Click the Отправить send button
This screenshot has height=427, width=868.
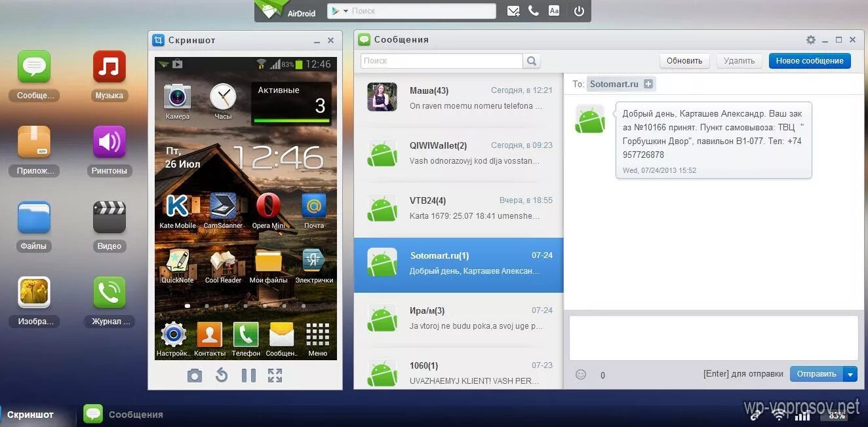pos(816,374)
